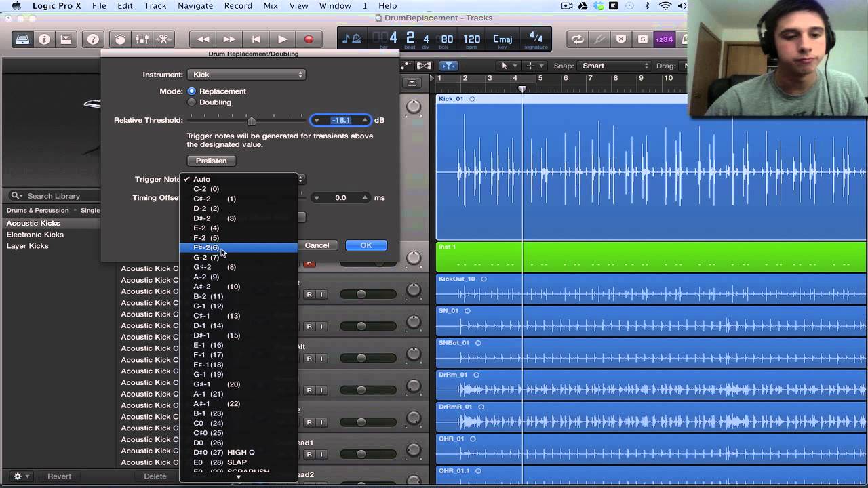Record-enable the DrRm_01 track with R

pos(309,390)
